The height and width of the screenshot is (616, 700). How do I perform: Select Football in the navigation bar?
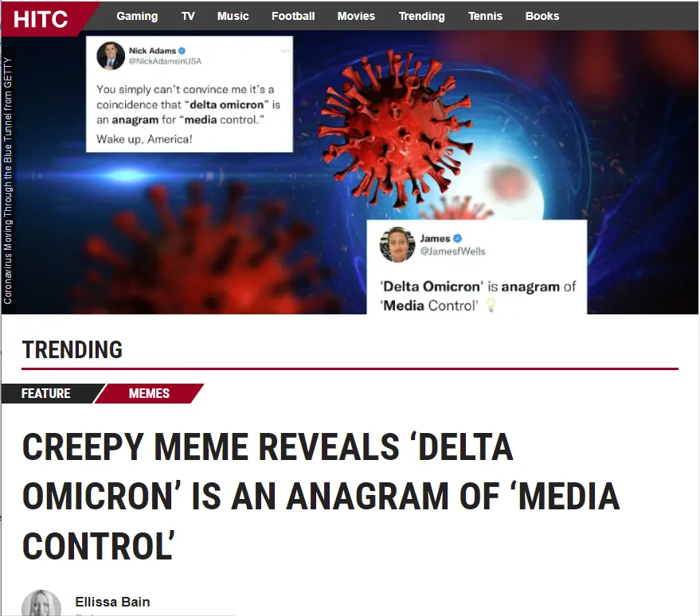[293, 16]
